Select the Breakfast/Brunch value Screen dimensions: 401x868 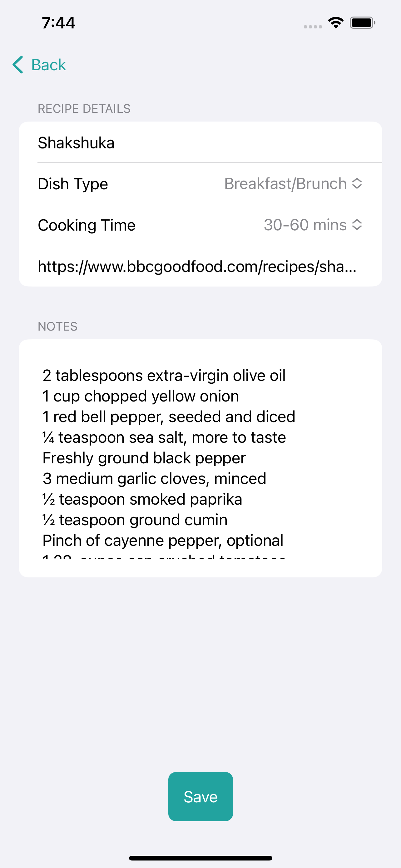[285, 184]
